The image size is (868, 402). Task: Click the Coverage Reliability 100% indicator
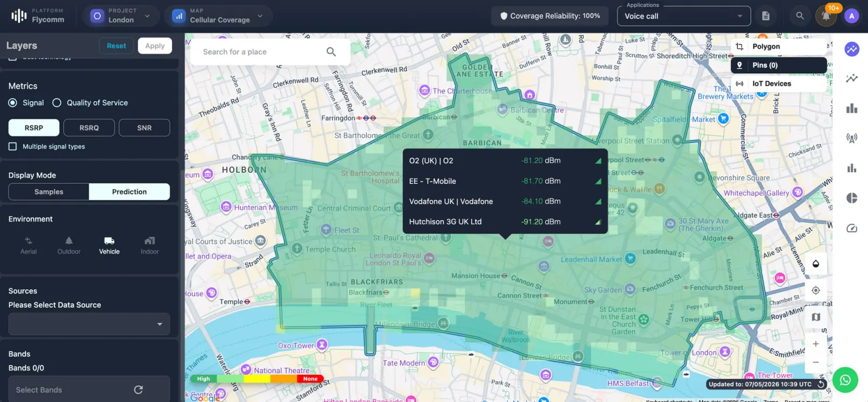(x=550, y=16)
